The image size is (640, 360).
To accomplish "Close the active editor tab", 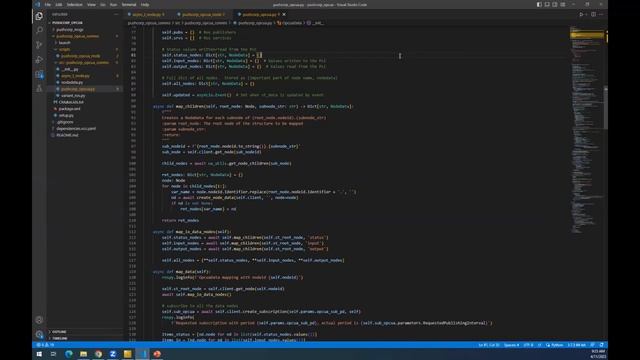I will pyautogui.click(x=284, y=15).
